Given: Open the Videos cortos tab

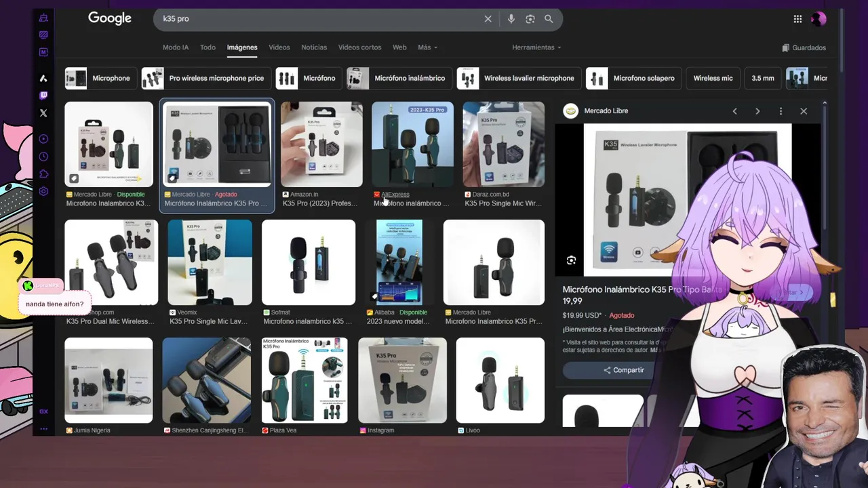Looking at the screenshot, I should (359, 47).
